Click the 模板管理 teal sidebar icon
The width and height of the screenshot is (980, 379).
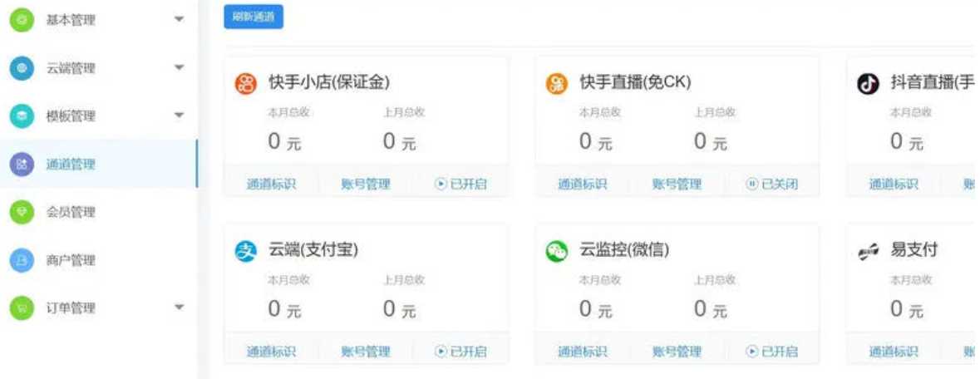(x=22, y=116)
